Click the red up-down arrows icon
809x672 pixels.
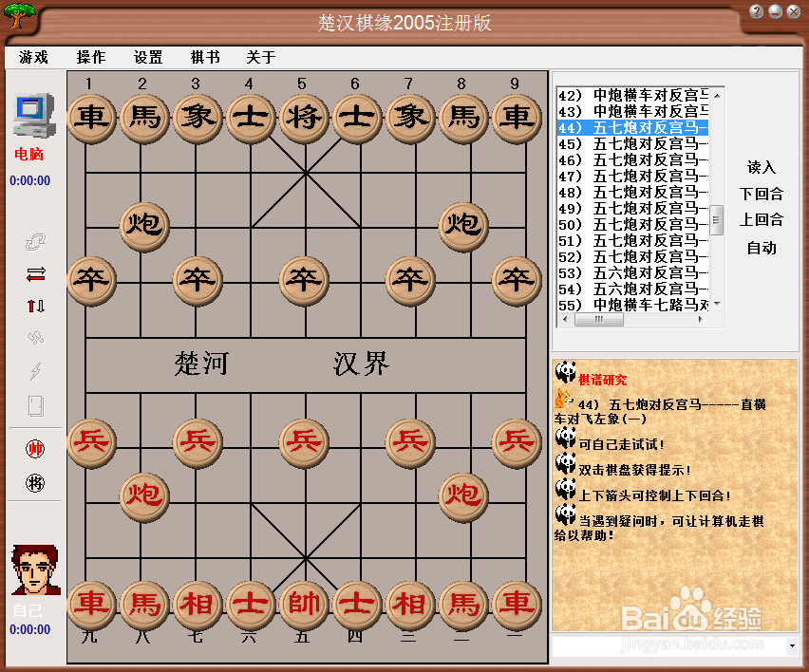click(33, 306)
